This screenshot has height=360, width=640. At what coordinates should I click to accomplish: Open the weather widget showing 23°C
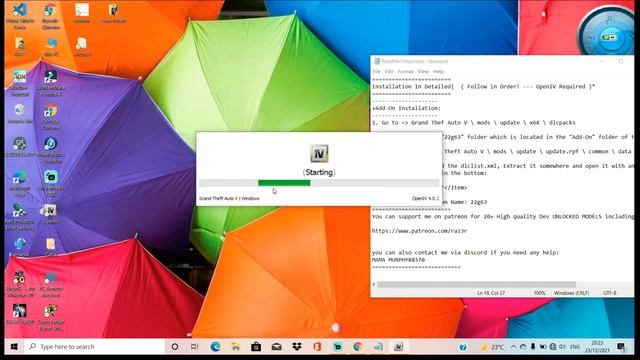coord(492,347)
